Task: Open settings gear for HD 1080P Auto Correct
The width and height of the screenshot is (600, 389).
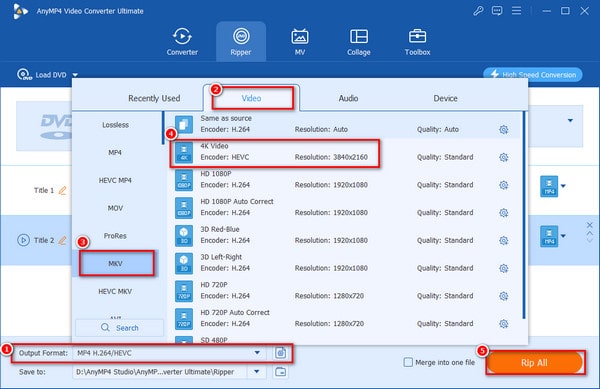Action: (x=504, y=213)
